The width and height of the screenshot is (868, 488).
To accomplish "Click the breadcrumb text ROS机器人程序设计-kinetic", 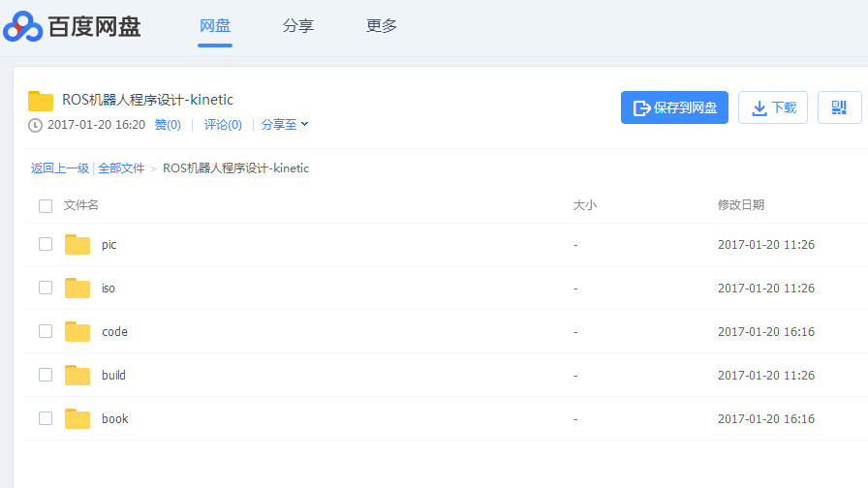I will point(235,168).
